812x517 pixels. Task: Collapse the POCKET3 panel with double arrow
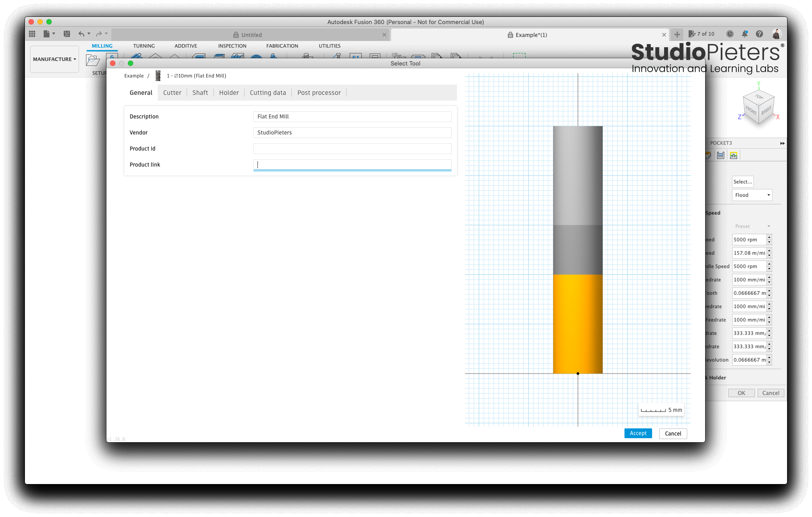[x=782, y=143]
